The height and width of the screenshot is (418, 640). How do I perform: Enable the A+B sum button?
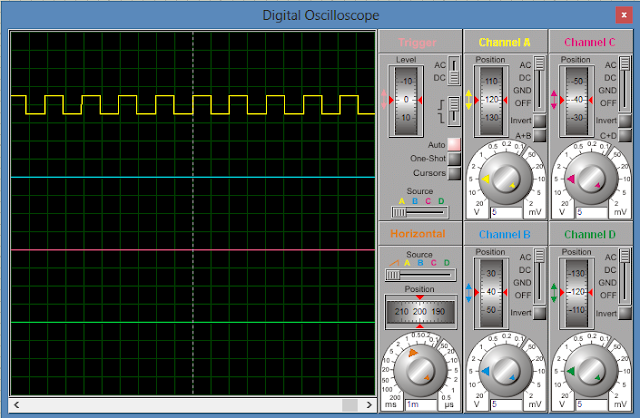pos(539,136)
